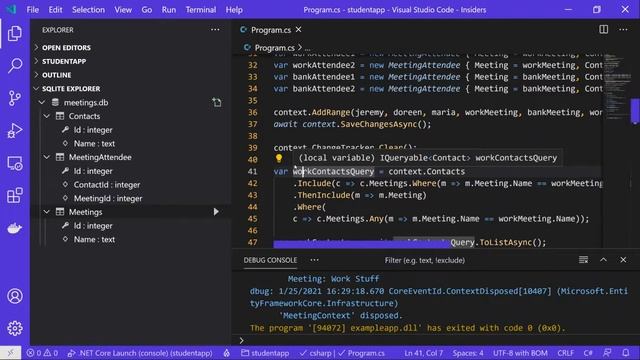Open the Search view icon
The height and width of the screenshot is (360, 640).
(x=15, y=65)
